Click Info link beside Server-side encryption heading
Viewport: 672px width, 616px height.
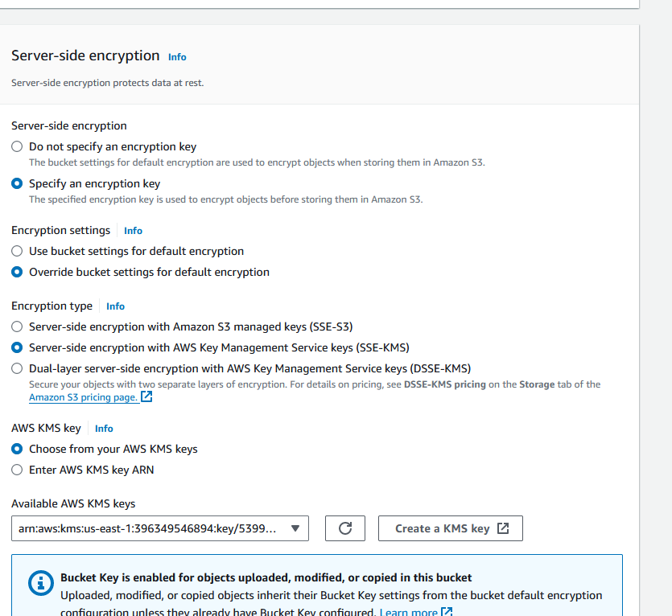coord(177,57)
